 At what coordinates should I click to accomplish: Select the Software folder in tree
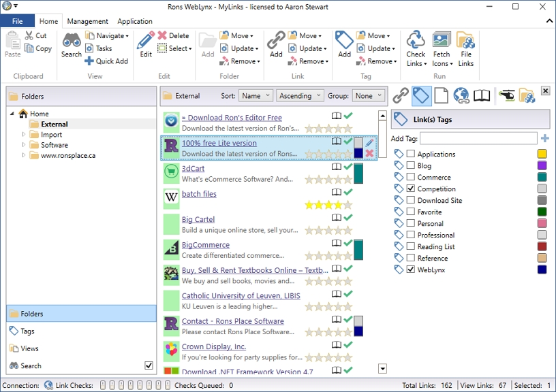[x=55, y=145]
